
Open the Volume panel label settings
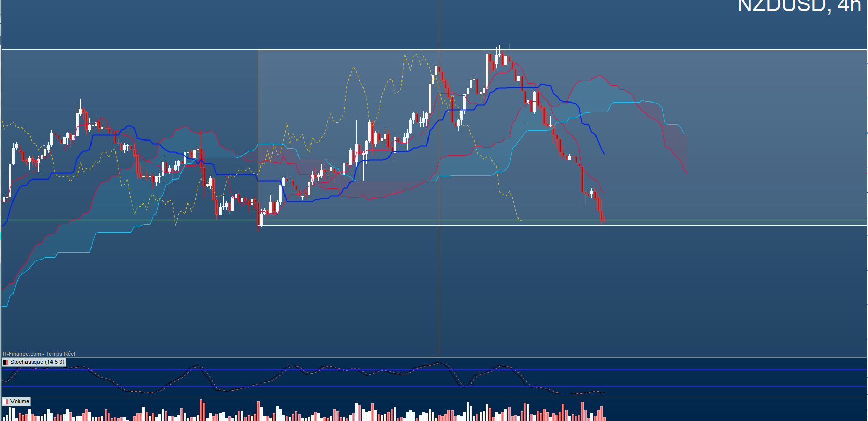(x=20, y=402)
